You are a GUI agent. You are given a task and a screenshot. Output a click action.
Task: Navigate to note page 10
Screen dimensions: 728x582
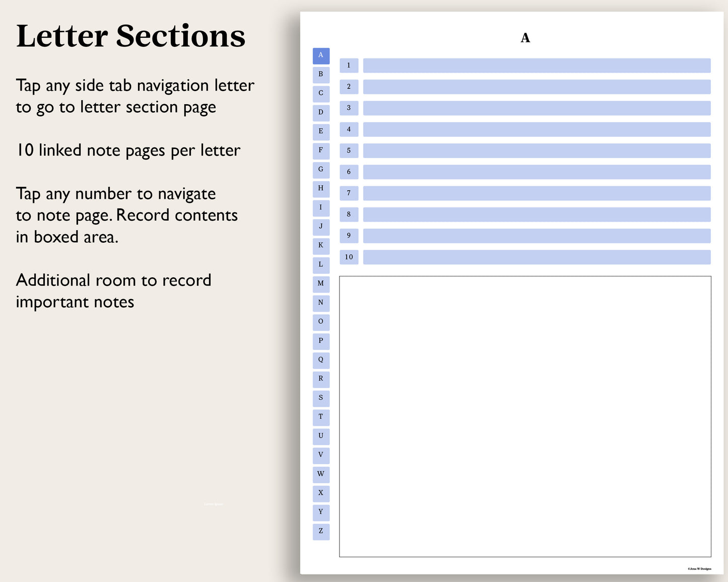349,257
